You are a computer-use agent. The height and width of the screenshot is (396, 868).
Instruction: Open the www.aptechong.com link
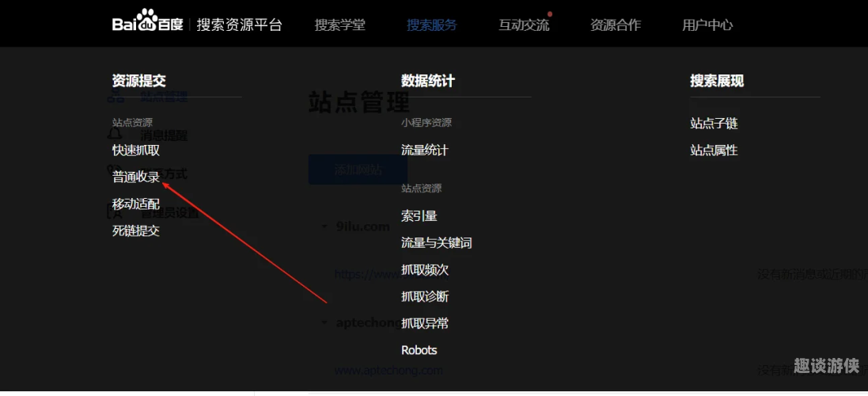pyautogui.click(x=389, y=371)
